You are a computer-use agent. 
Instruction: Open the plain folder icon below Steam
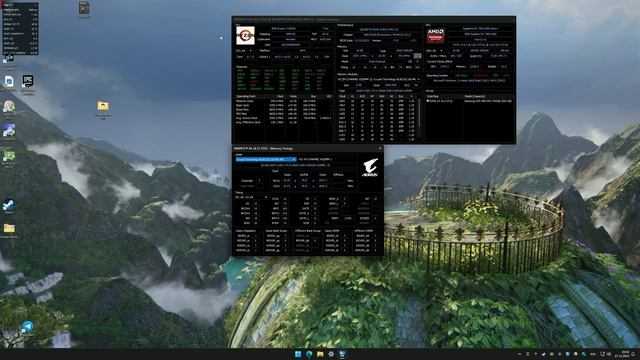click(x=9, y=228)
